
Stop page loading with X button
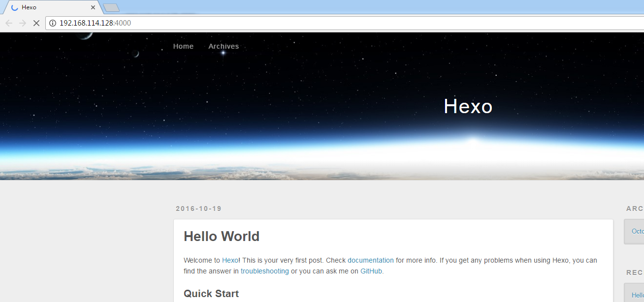pyautogui.click(x=36, y=23)
